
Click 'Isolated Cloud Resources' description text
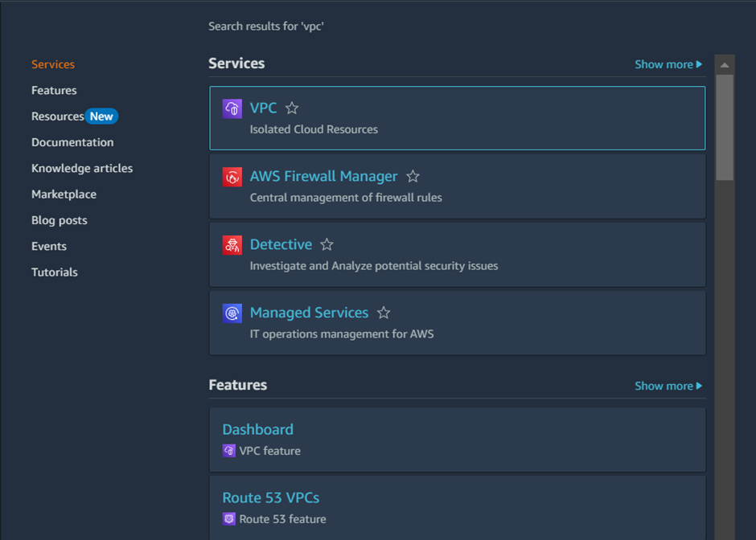coord(314,129)
